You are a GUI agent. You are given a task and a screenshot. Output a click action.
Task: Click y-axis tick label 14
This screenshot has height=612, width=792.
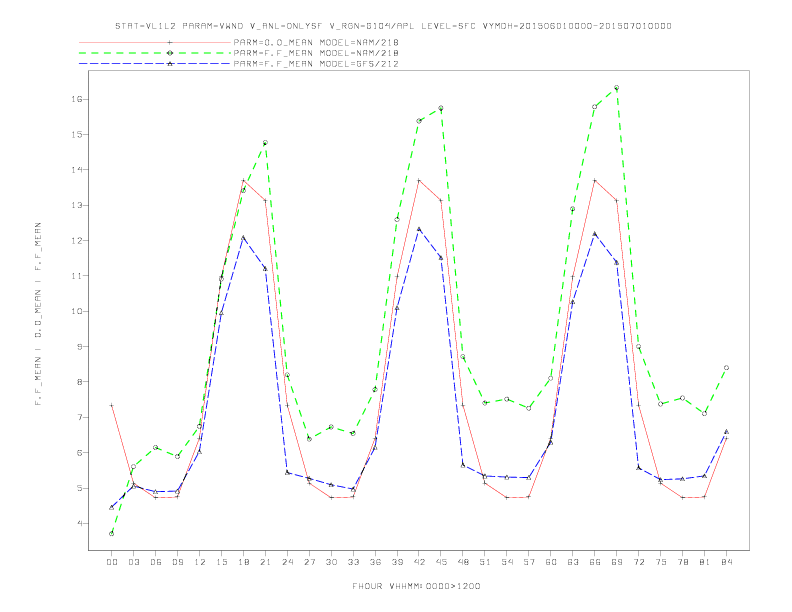click(76, 170)
